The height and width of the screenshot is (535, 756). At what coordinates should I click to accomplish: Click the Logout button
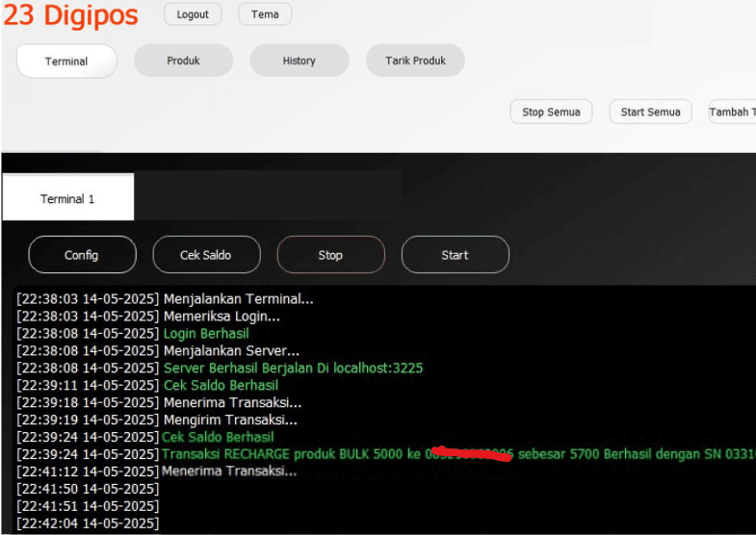click(193, 14)
